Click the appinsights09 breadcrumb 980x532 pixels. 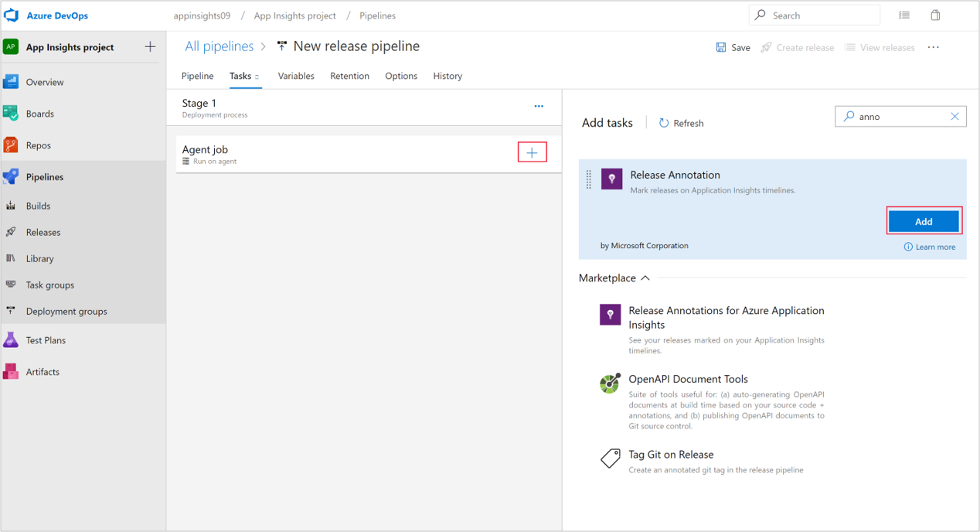[202, 15]
